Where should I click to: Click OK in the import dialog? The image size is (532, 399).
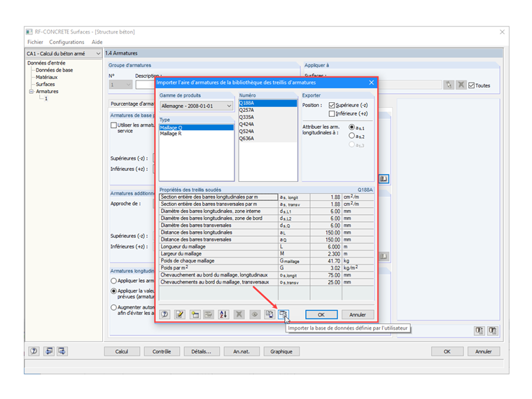pyautogui.click(x=321, y=314)
